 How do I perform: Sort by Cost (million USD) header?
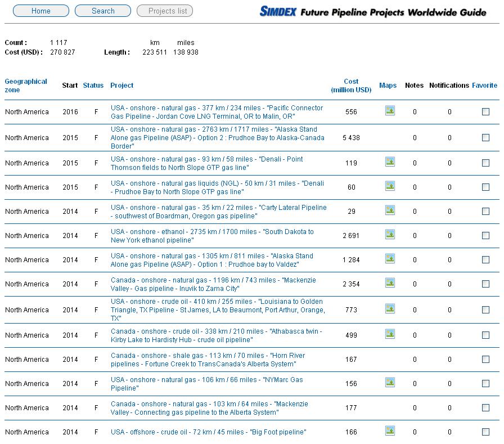coord(351,86)
